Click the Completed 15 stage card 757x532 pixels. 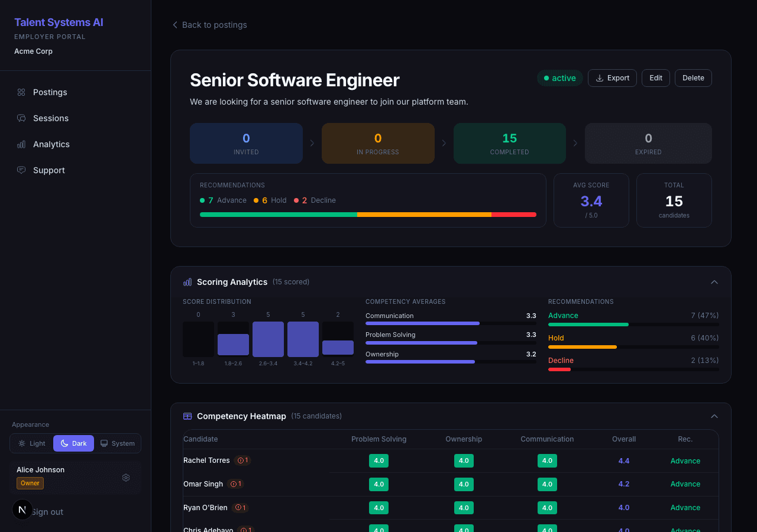(x=510, y=143)
